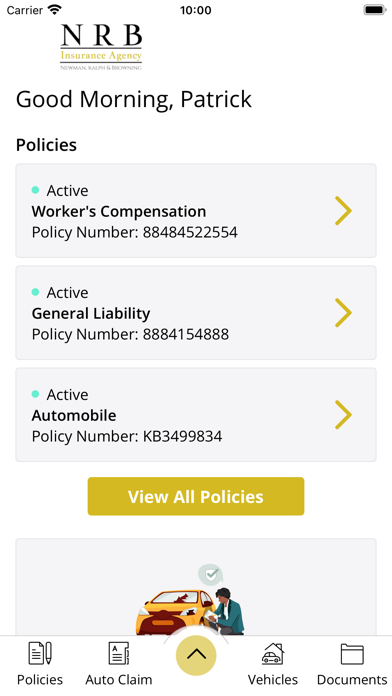Open General Liability chevron arrow

point(343,313)
